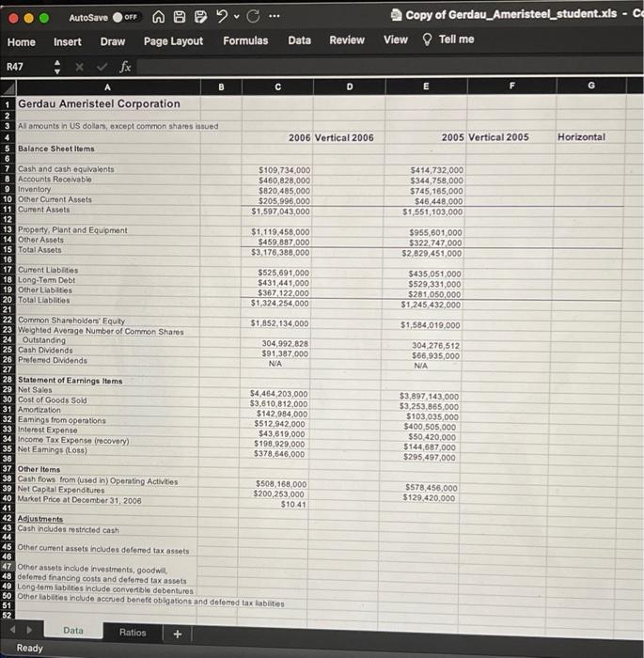Open the Data ribbon tab

(x=299, y=40)
